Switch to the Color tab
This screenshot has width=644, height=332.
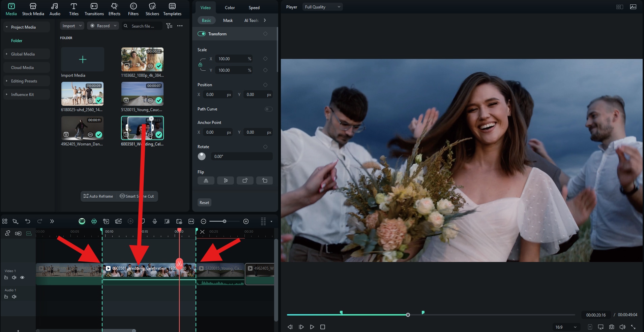coord(230,7)
